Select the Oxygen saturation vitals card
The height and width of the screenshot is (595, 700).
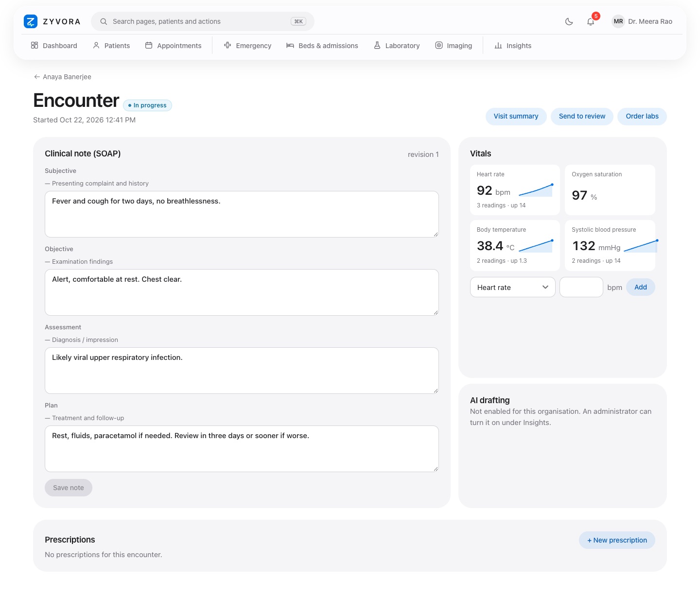click(x=610, y=190)
